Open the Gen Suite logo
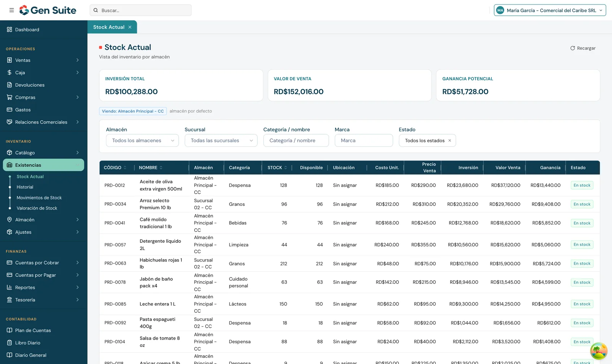Image resolution: width=612 pixels, height=364 pixels. 48,10
